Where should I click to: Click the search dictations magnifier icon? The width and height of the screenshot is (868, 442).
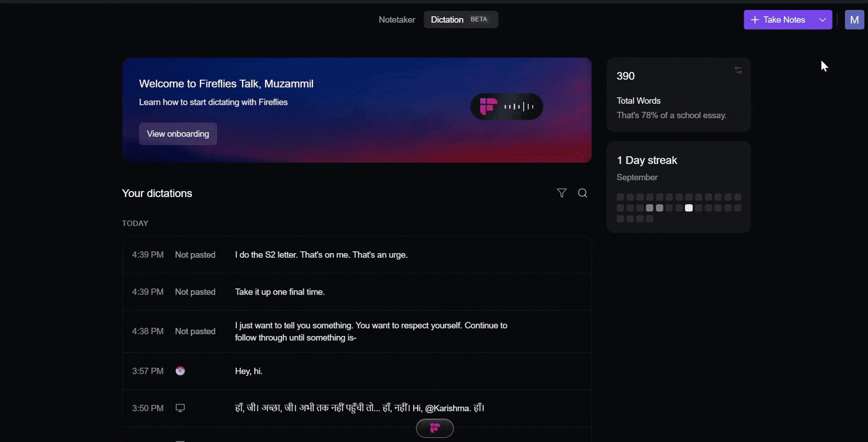tap(583, 193)
